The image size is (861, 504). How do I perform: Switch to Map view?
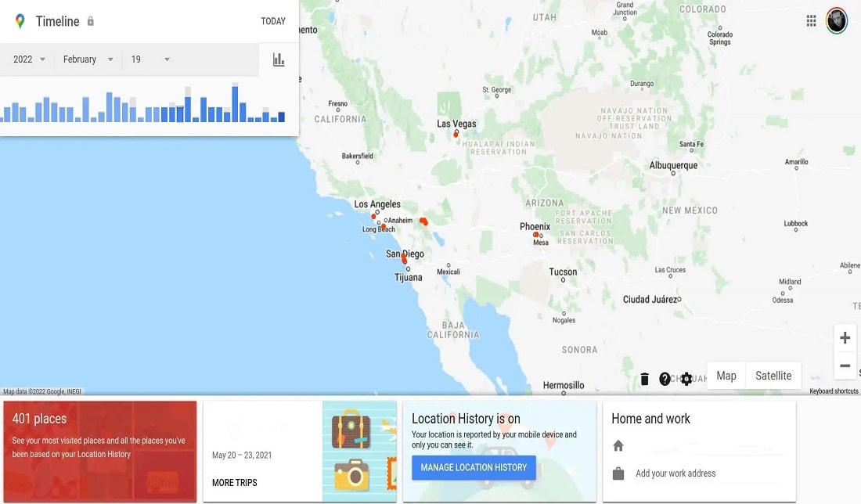point(726,376)
